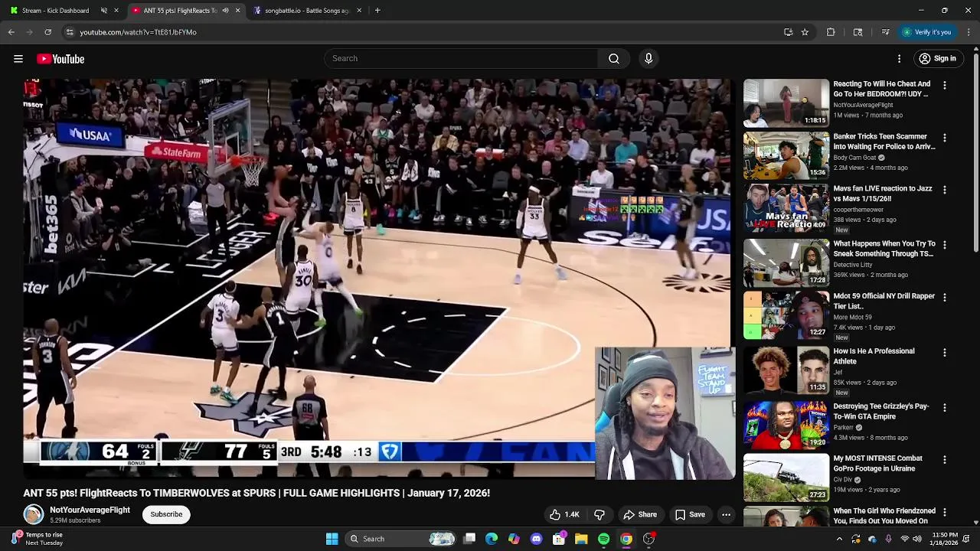Open options for 'Destroying Tee Grizzley's' video

[x=944, y=408]
